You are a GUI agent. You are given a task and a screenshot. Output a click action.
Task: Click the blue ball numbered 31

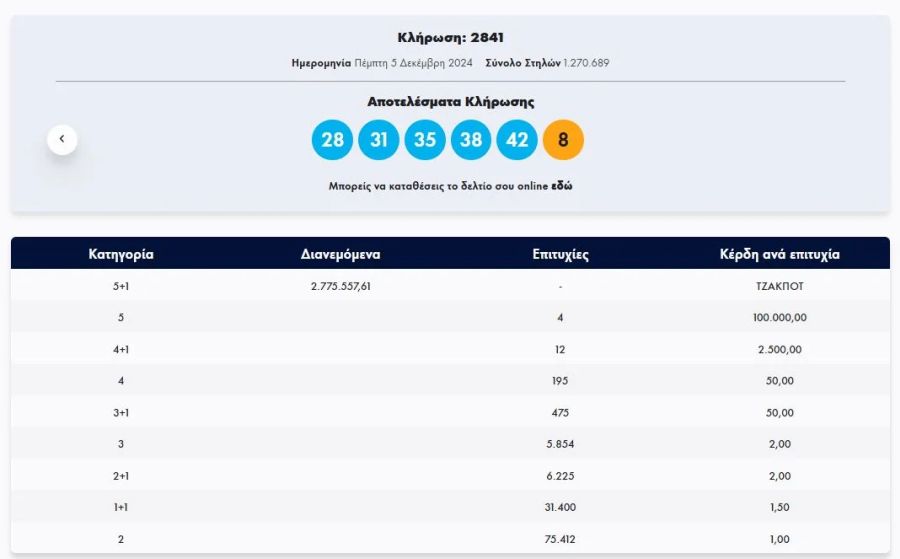pyautogui.click(x=379, y=139)
